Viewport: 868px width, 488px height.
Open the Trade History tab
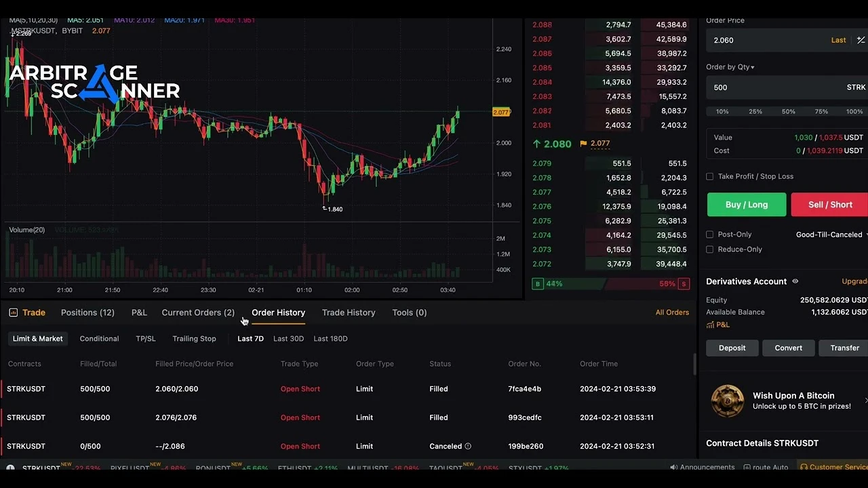coord(349,312)
